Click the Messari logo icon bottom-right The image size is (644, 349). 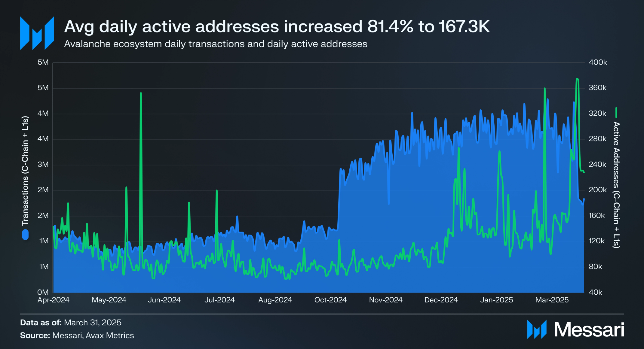click(536, 329)
